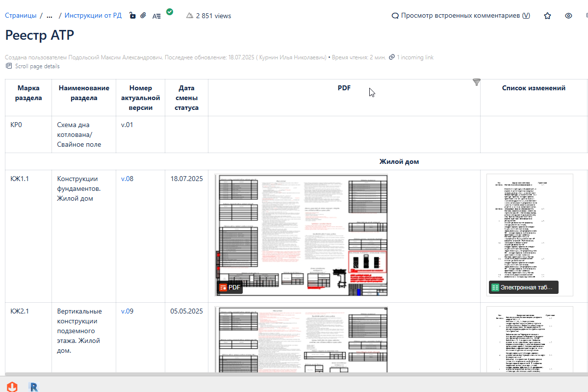Click the Электронная таб… spreadsheet badge
The image size is (588, 392).
click(x=523, y=287)
